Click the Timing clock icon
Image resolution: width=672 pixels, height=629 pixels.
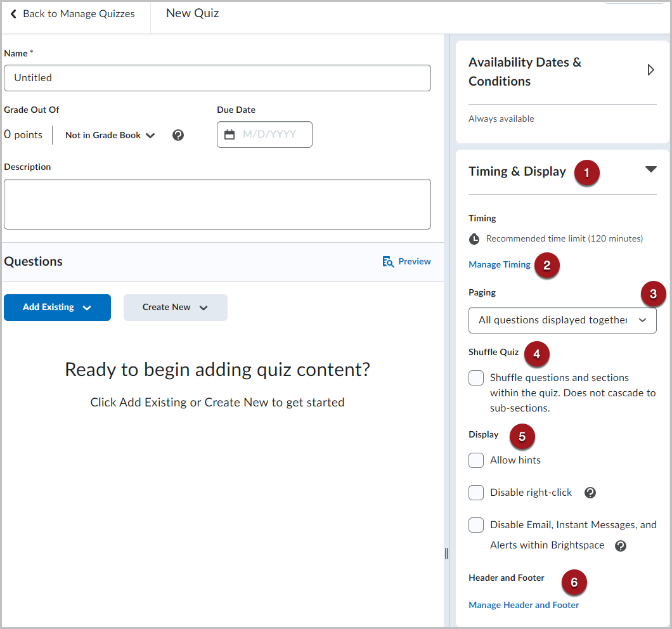474,239
